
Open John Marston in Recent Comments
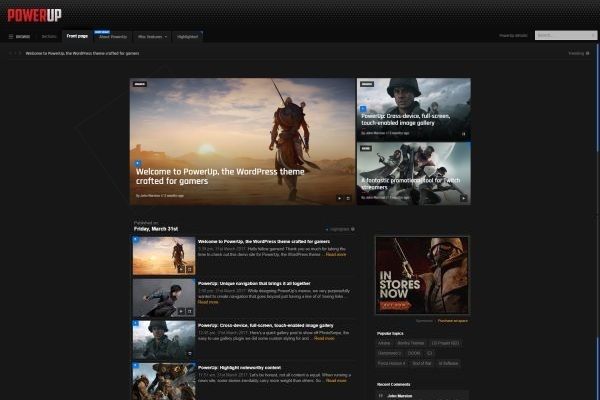pyautogui.click(x=399, y=396)
